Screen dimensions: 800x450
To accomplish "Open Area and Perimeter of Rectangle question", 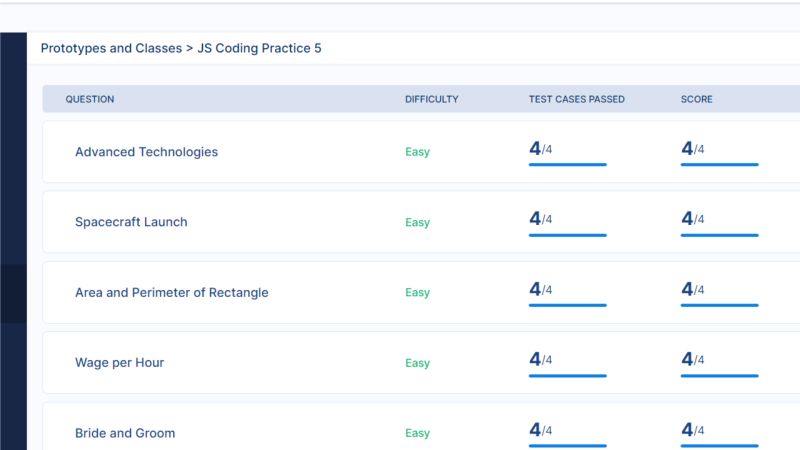I will (171, 292).
